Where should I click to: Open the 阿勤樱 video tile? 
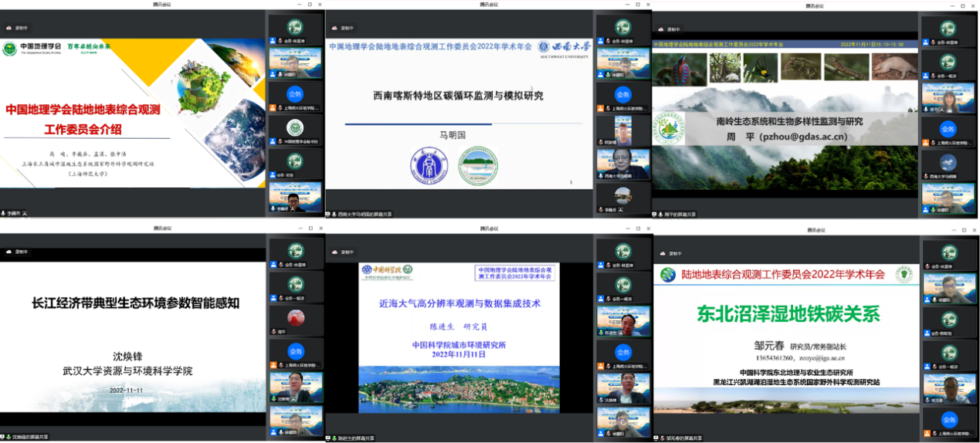click(x=622, y=130)
